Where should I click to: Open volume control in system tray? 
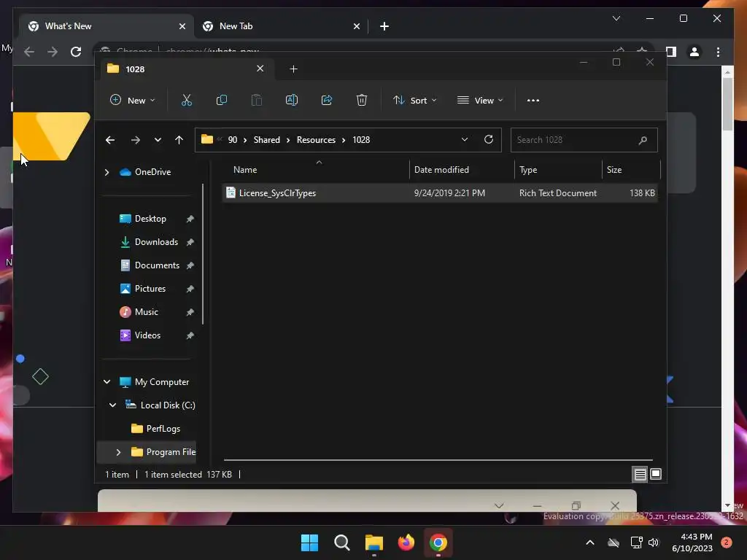coord(653,542)
